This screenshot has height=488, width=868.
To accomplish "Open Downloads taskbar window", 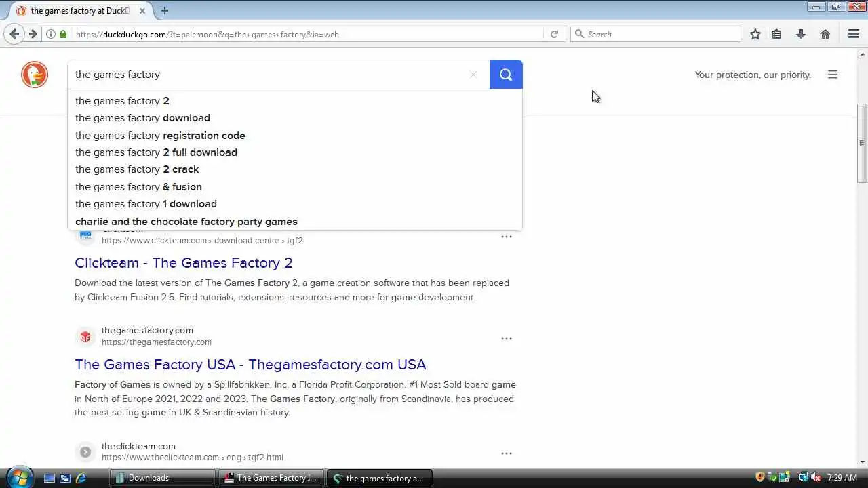I will point(163,478).
